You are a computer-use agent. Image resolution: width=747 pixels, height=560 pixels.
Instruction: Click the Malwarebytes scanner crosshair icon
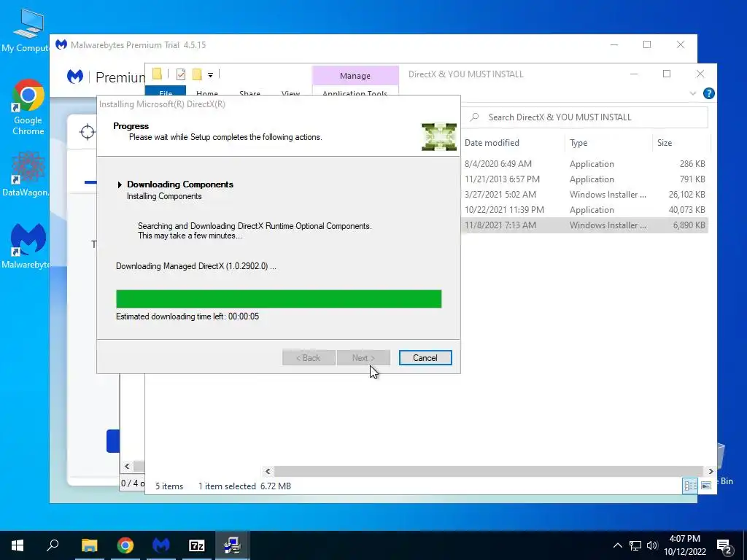tap(88, 132)
